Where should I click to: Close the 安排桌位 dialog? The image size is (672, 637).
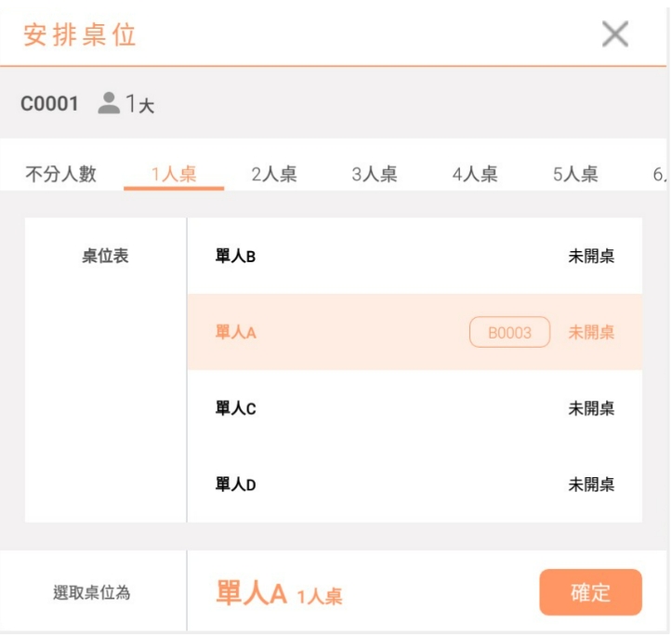(615, 34)
